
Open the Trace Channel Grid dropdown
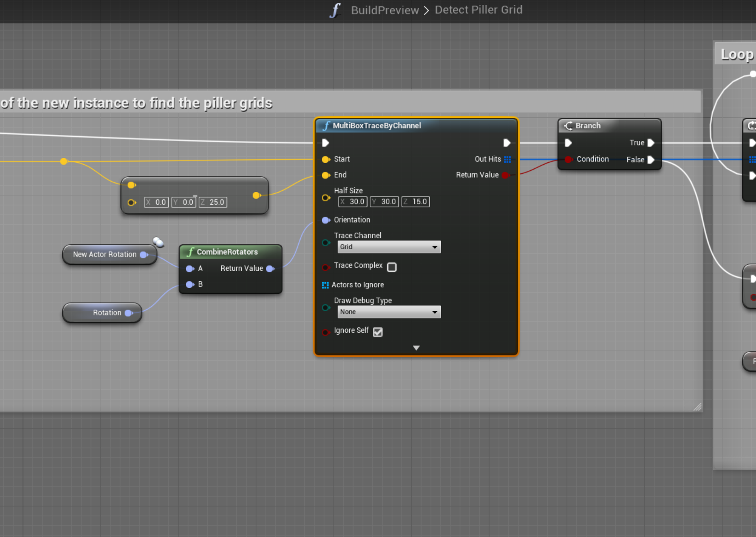tap(389, 247)
